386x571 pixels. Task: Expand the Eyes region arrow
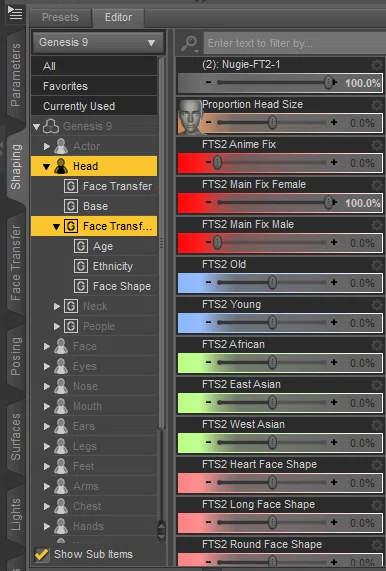click(x=47, y=366)
